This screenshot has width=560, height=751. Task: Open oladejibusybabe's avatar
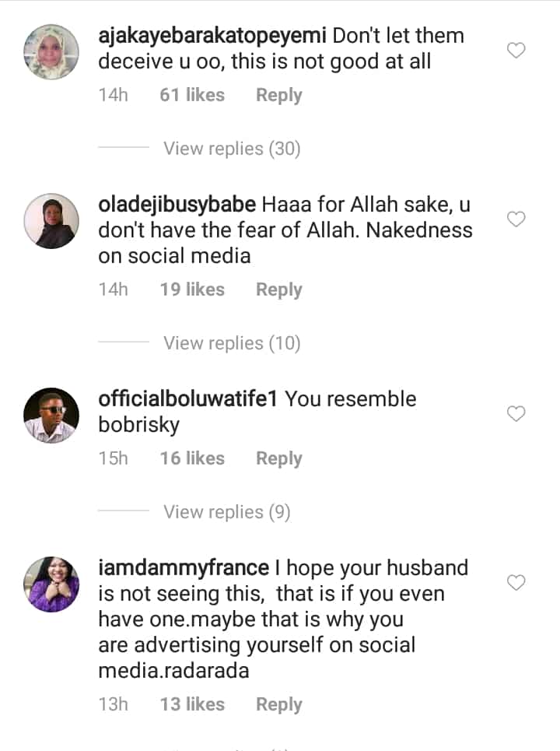tap(51, 220)
